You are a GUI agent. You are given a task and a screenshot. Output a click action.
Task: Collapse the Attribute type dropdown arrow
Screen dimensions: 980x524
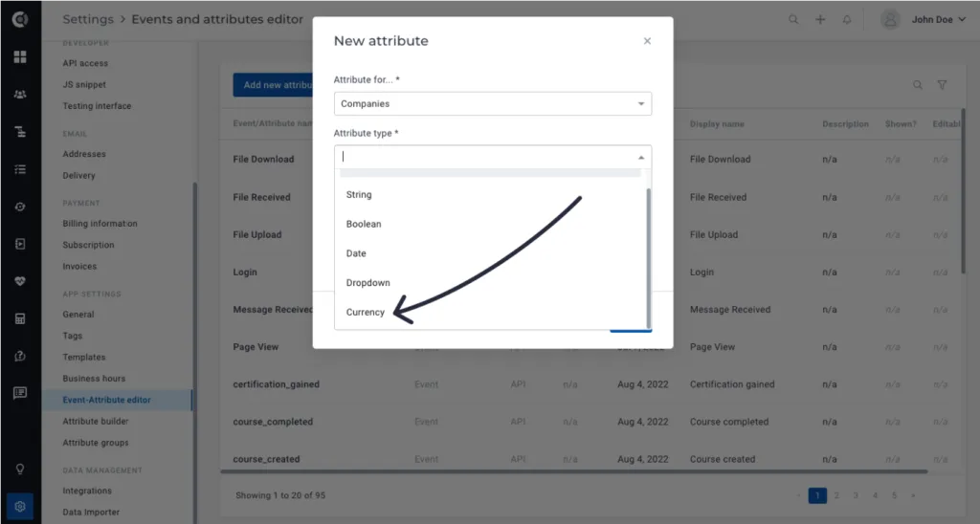(x=640, y=158)
